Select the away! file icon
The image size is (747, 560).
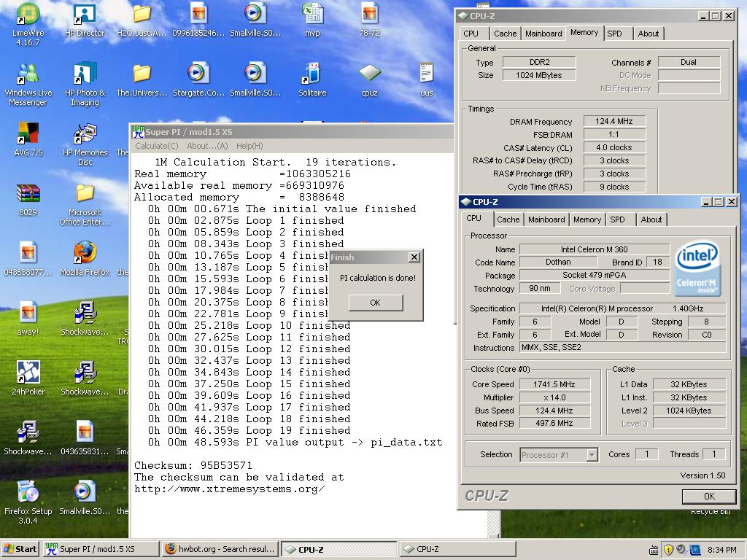click(x=28, y=318)
